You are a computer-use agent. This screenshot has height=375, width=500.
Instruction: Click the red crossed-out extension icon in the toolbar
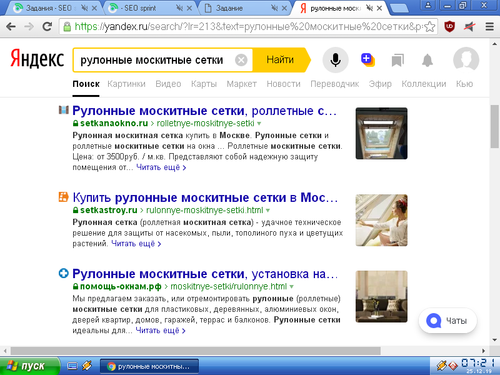point(470,27)
